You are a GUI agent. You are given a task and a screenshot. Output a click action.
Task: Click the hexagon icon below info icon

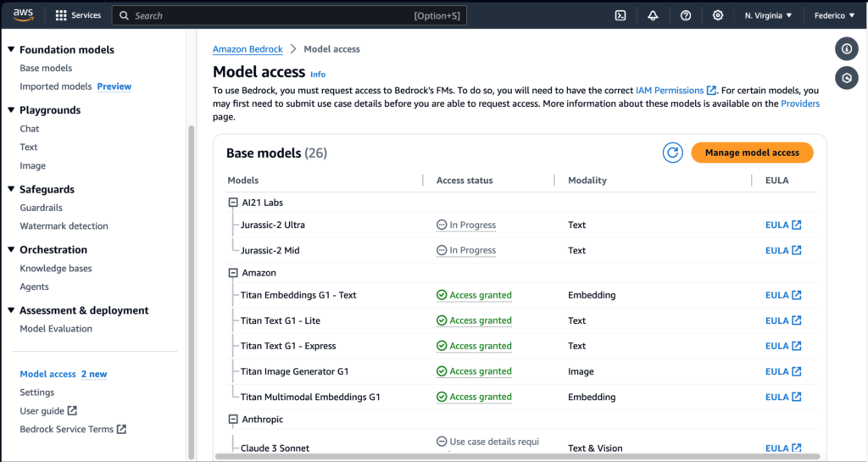846,78
